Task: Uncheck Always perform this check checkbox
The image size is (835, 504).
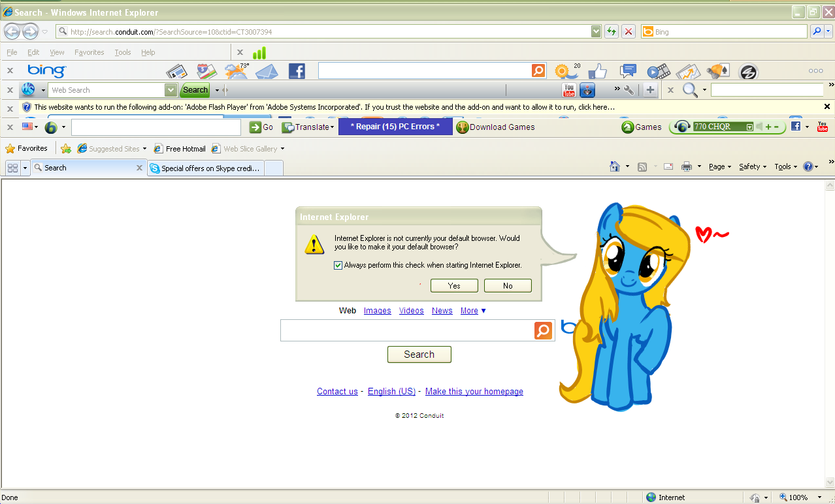Action: (x=338, y=265)
